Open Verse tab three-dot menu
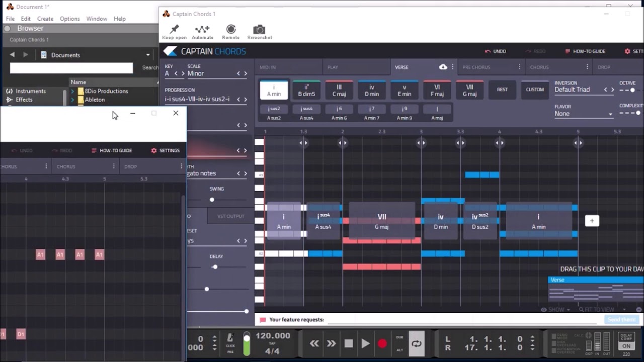Viewport: 644px width, 362px height. [452, 67]
